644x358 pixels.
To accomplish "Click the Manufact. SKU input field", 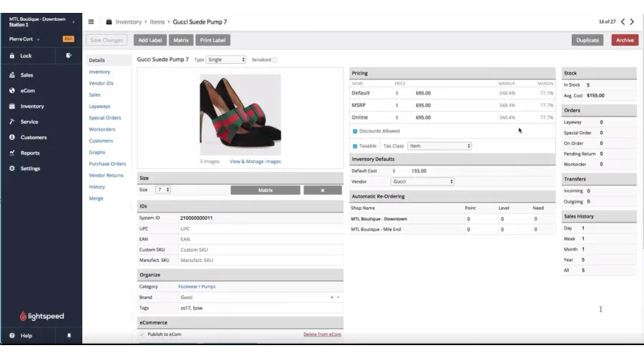I will (x=260, y=260).
